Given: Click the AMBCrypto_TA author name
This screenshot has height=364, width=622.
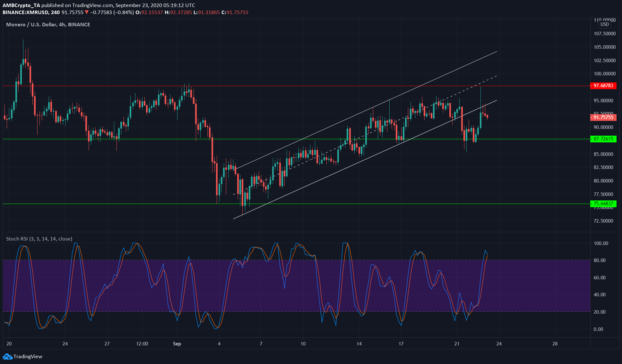Looking at the screenshot, I should click(21, 5).
